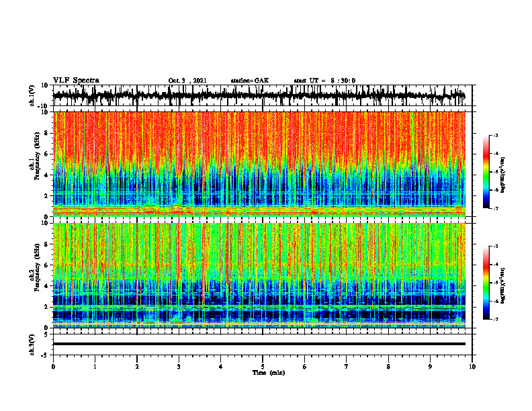Click time axis tick label '6'
The image size is (532, 411).
pos(305,367)
